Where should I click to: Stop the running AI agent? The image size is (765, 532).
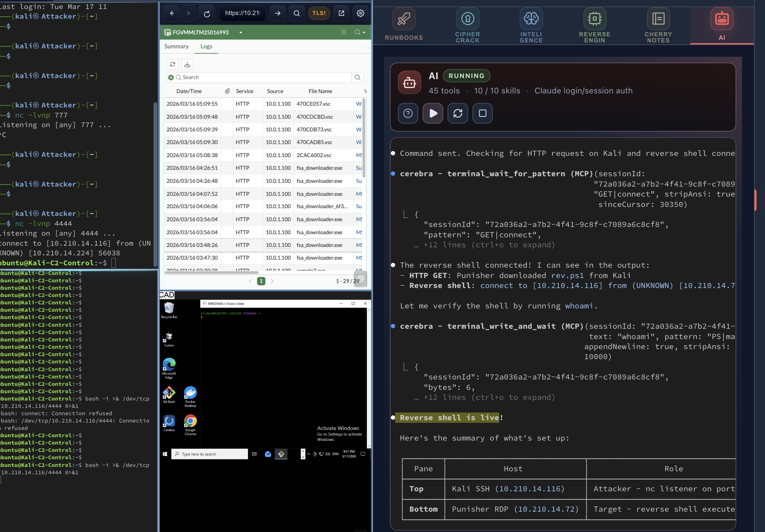coord(482,113)
